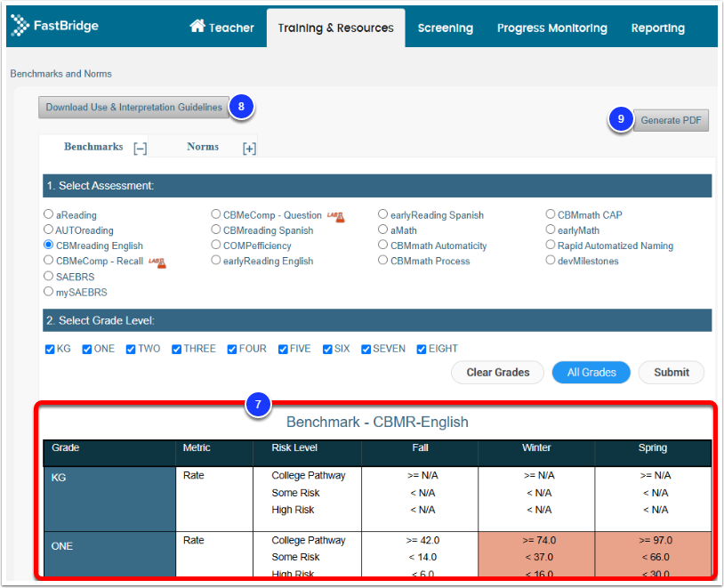Expand the Norms section plus icon
724x588 pixels.
tap(249, 149)
